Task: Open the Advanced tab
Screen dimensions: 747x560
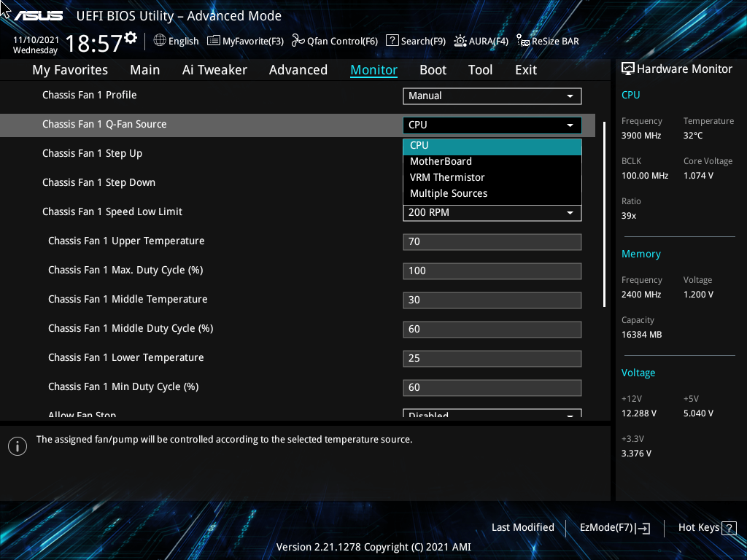Action: [x=298, y=70]
